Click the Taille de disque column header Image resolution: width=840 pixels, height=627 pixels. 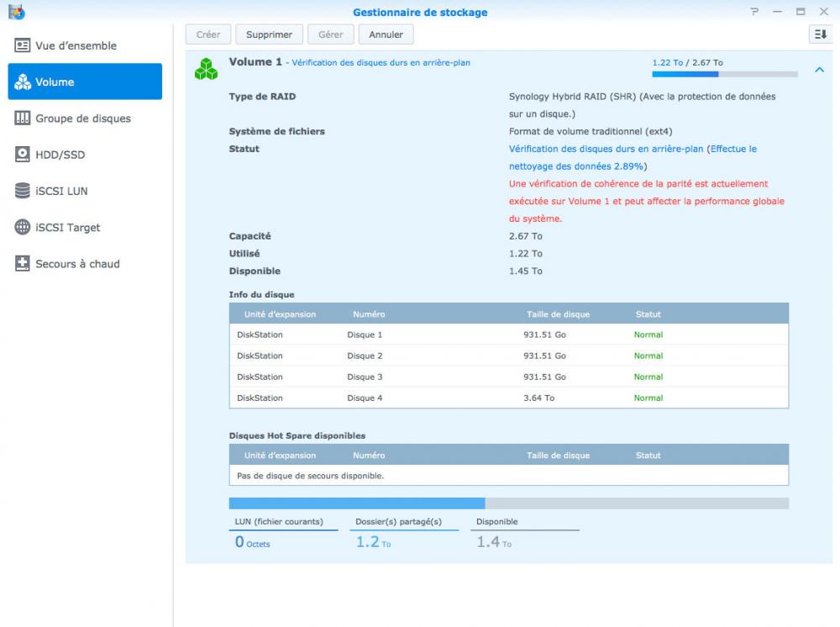(x=558, y=314)
